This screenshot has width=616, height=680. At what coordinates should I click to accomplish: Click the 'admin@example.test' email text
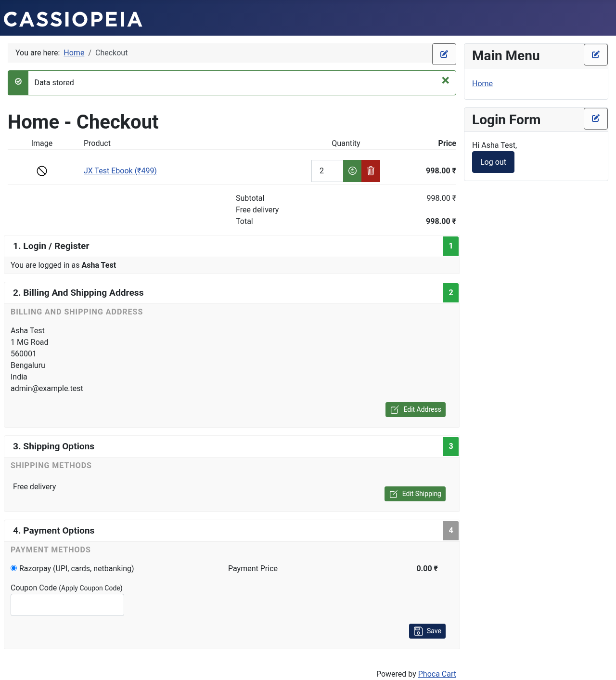pos(47,388)
